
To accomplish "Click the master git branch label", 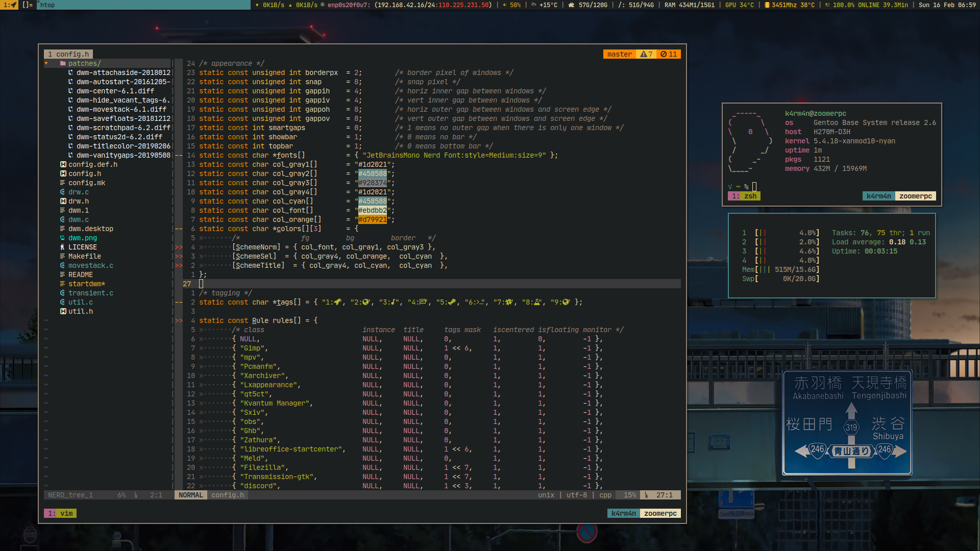I will [x=619, y=54].
